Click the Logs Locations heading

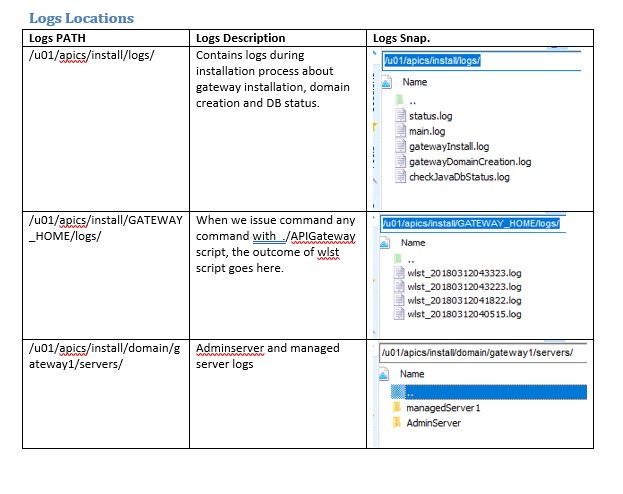(x=81, y=18)
